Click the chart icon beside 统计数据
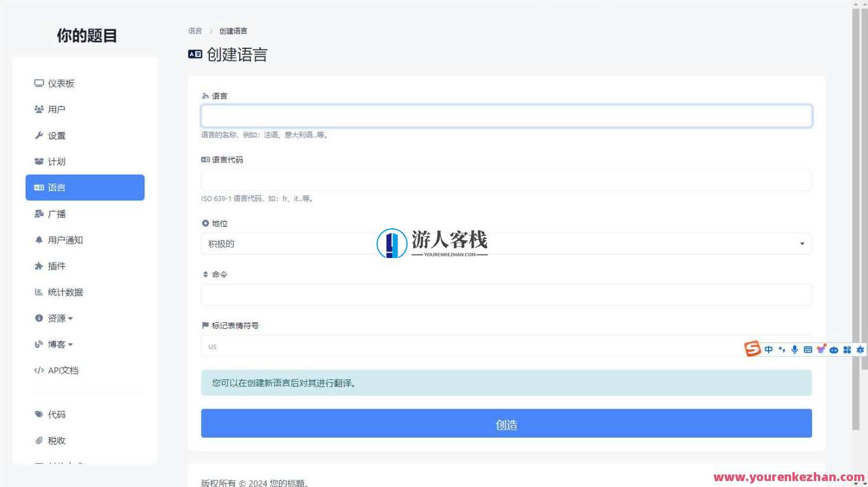The image size is (868, 487). (x=38, y=292)
